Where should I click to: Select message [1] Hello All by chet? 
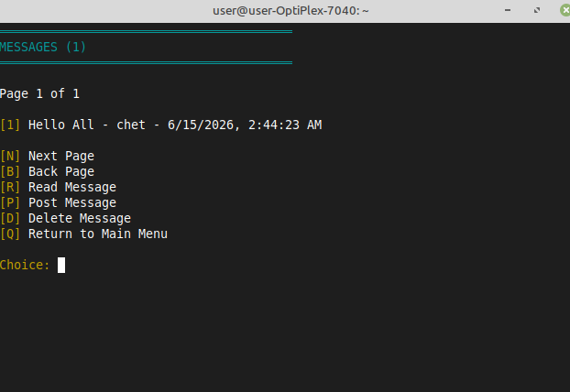tap(160, 125)
